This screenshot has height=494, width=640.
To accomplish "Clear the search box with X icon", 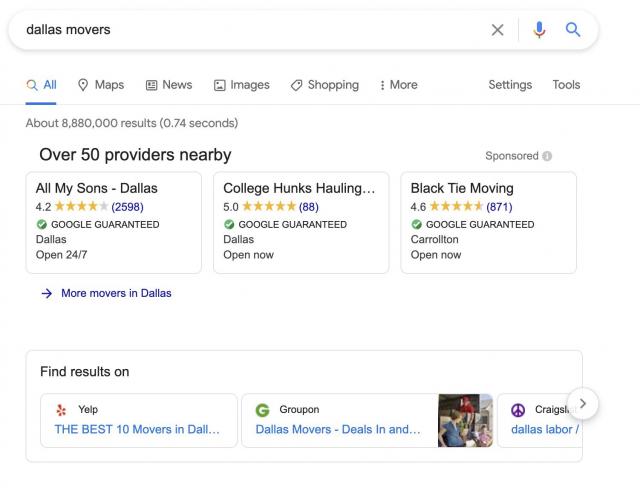I will pyautogui.click(x=497, y=30).
